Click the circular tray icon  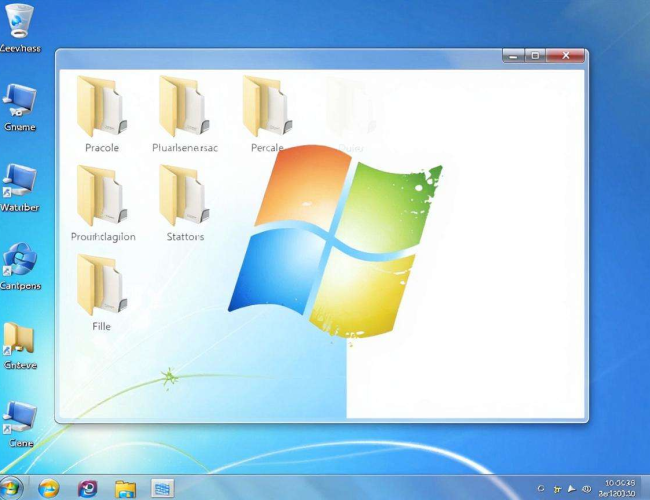point(541,488)
